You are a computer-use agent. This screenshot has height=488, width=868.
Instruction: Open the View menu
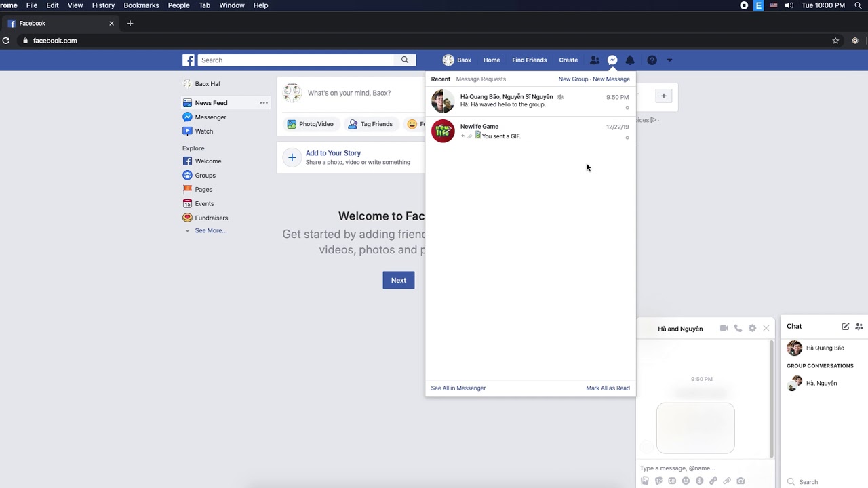pos(75,5)
